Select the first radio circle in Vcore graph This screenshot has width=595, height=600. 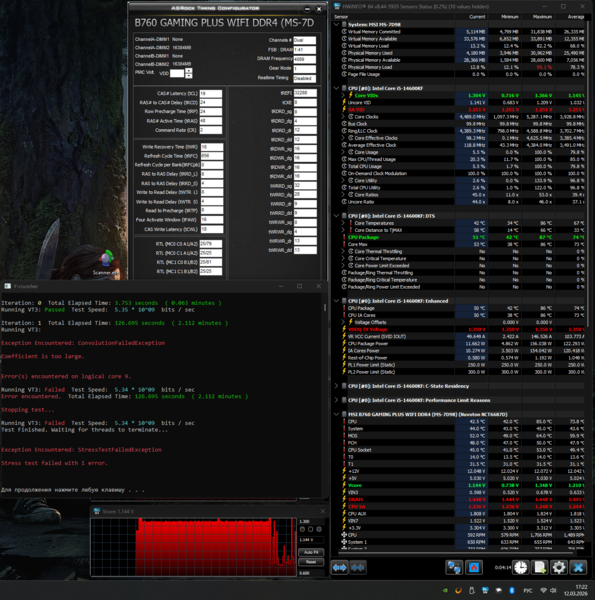(302, 529)
